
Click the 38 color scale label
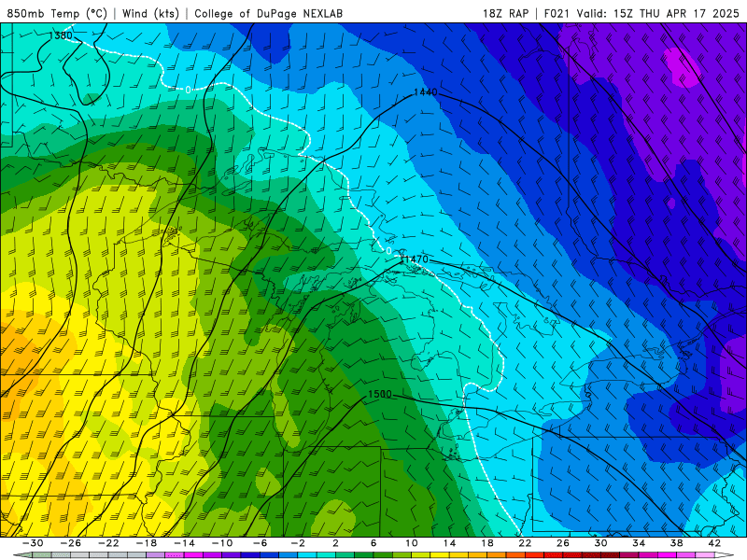click(676, 543)
